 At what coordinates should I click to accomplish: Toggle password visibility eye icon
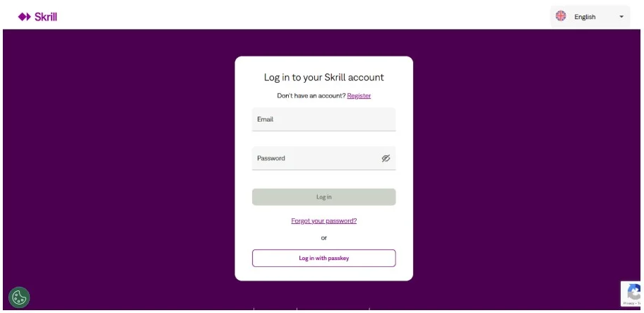[386, 158]
